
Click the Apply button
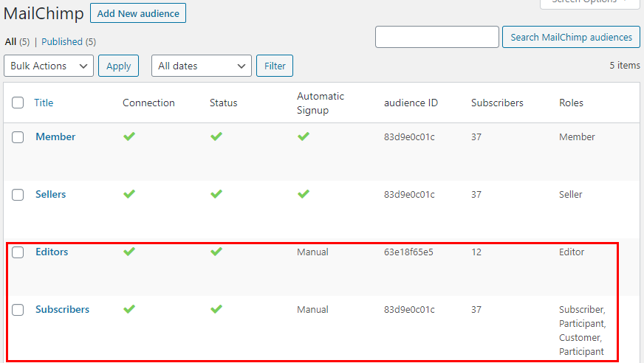pyautogui.click(x=118, y=66)
